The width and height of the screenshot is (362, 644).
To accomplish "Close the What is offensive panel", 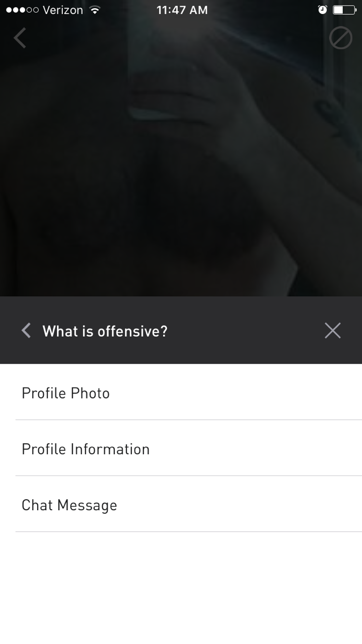I will pyautogui.click(x=332, y=331).
